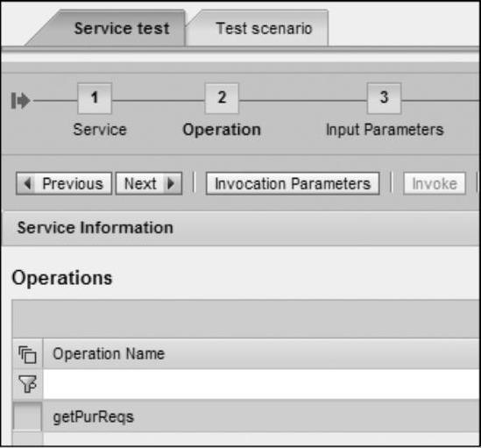Advance with the Next button
Image resolution: width=481 pixels, height=448 pixels.
[x=149, y=183]
